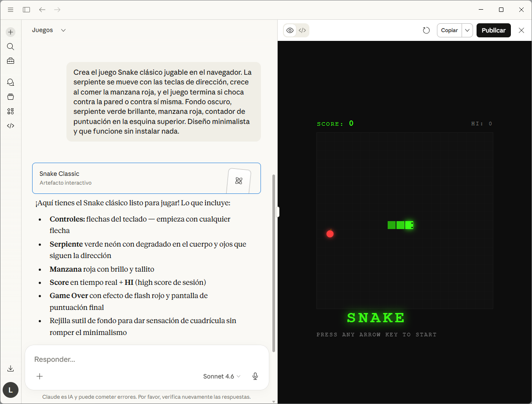Open the Sonnet 4.6 model selector

[222, 376]
